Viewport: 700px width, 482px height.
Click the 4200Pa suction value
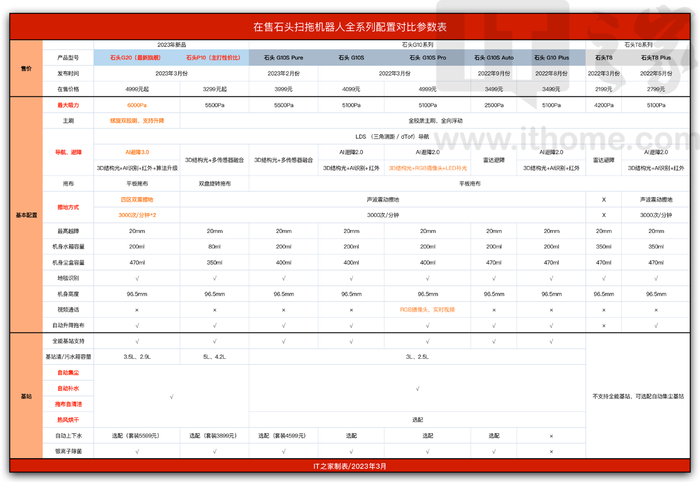pos(604,105)
